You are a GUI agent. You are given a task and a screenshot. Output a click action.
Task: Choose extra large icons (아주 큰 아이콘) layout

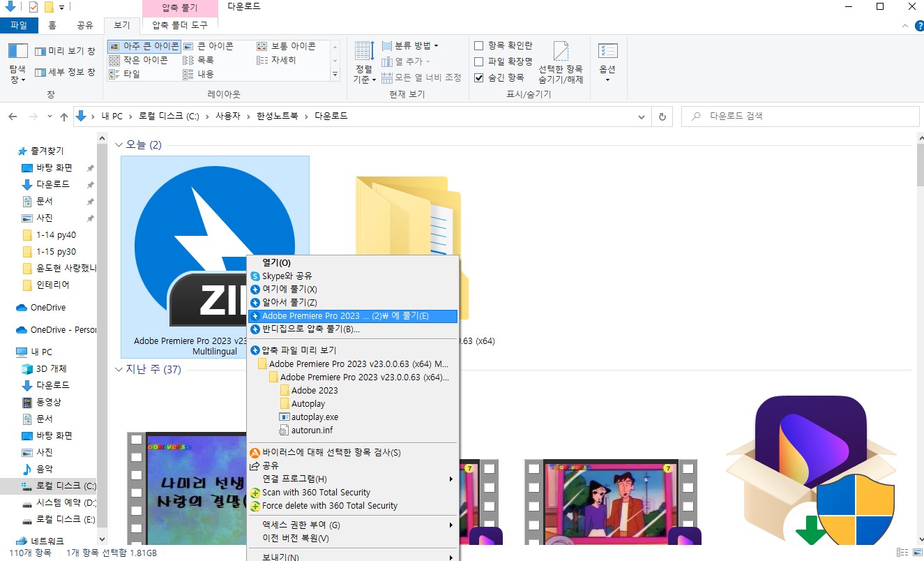point(144,46)
